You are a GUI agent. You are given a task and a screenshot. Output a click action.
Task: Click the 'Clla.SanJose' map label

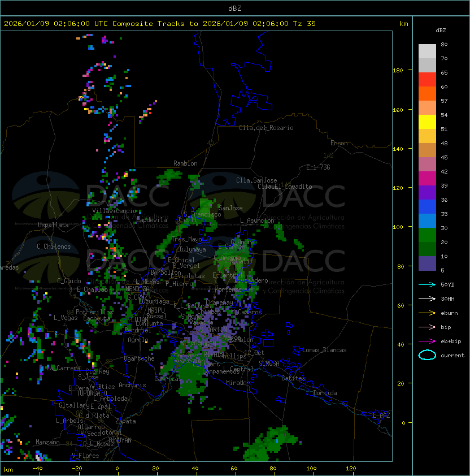pos(256,180)
